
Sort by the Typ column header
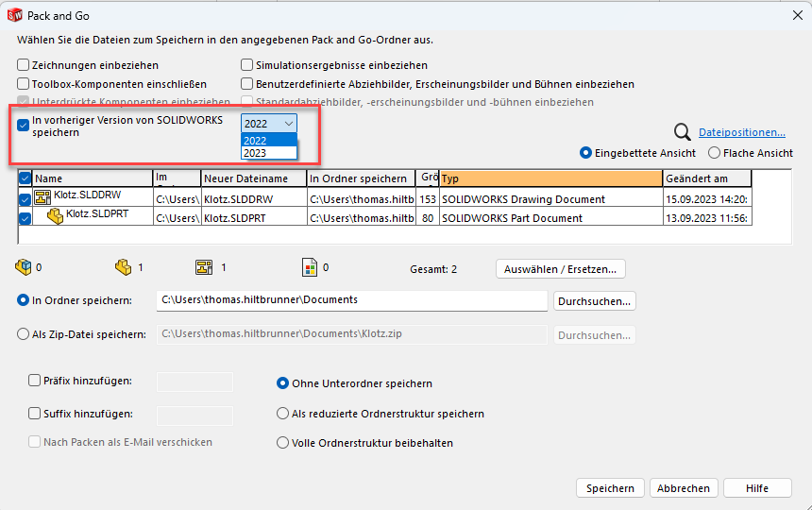(x=551, y=178)
